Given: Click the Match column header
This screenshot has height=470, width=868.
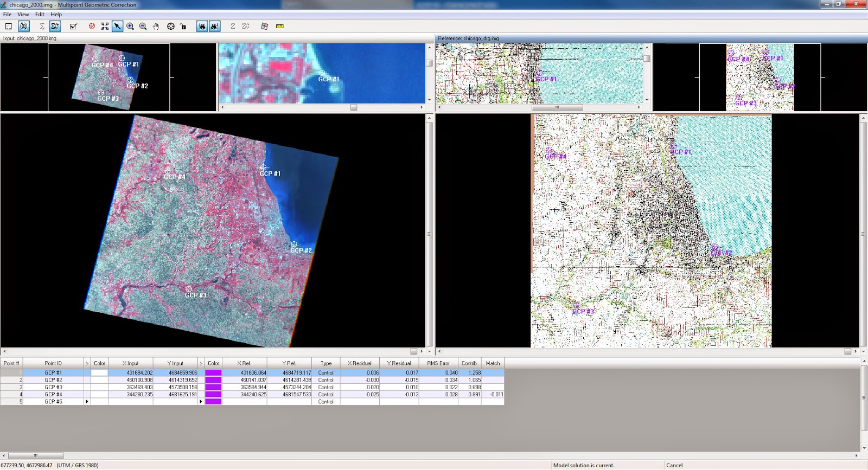Looking at the screenshot, I should click(x=493, y=363).
